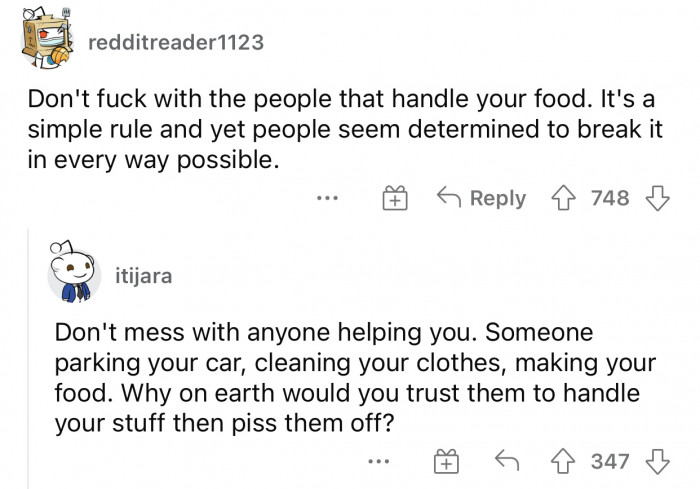Image resolution: width=700 pixels, height=489 pixels.
Task: Open redditreader1123 user profile link
Action: coord(176,42)
